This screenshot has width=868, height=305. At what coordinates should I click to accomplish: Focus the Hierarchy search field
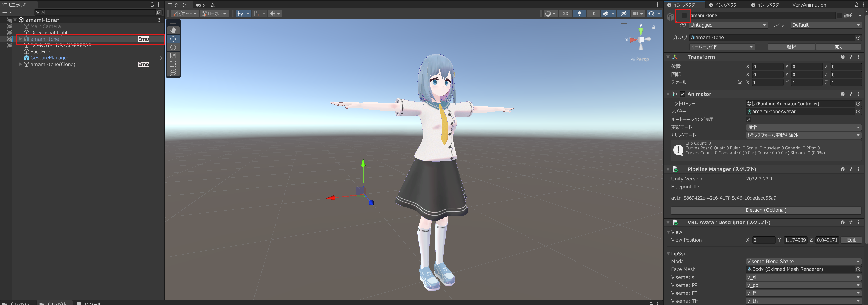(94, 12)
